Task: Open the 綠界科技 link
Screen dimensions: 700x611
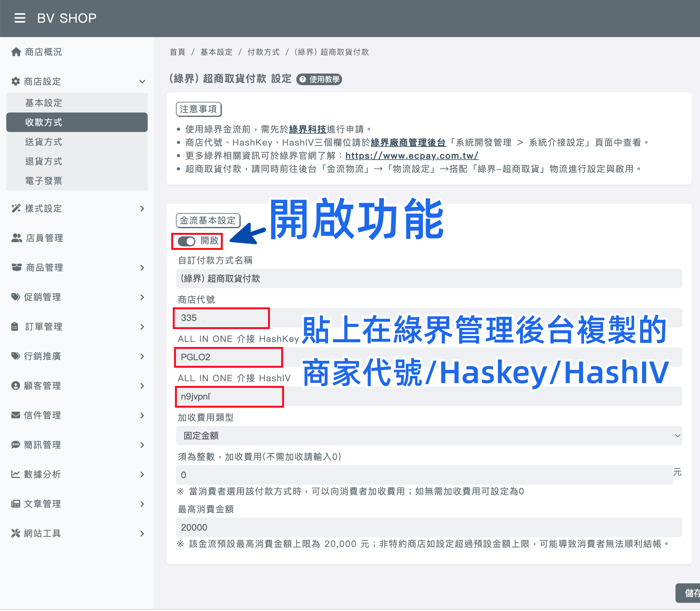Action: click(x=308, y=129)
